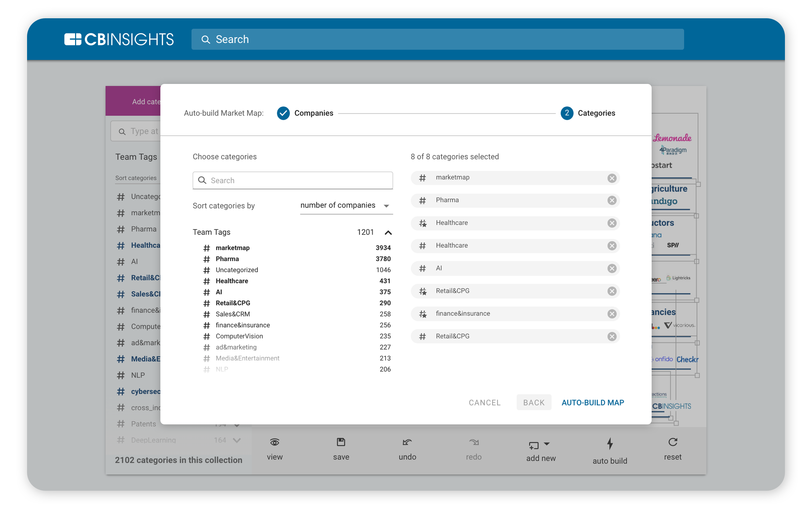
Task: Open the add new dropdown arrow
Action: [547, 444]
